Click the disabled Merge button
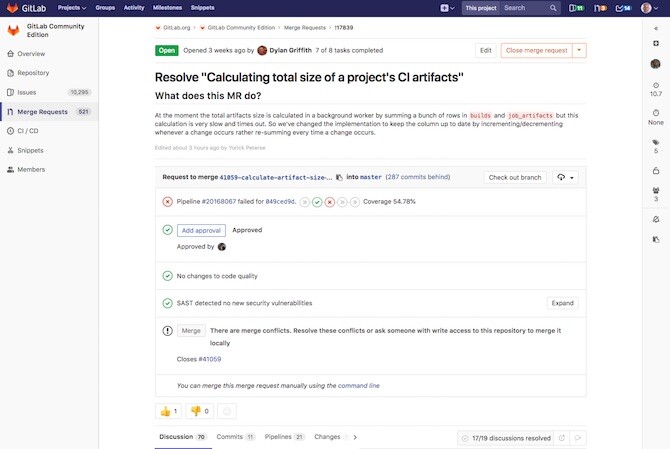The image size is (670, 449). 191,331
